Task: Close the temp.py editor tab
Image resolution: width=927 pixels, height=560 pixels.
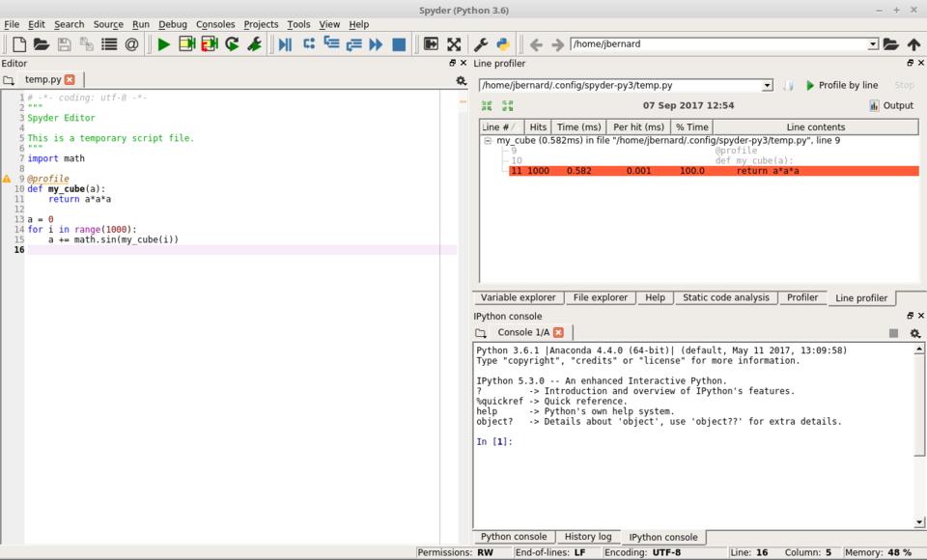Action: click(70, 80)
